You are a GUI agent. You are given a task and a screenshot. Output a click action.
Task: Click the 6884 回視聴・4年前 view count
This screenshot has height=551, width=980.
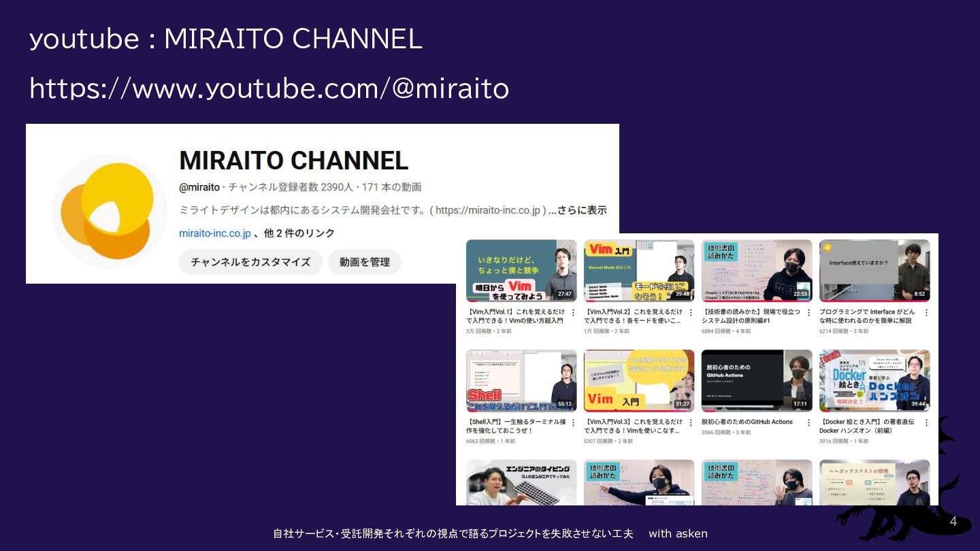pyautogui.click(x=726, y=331)
